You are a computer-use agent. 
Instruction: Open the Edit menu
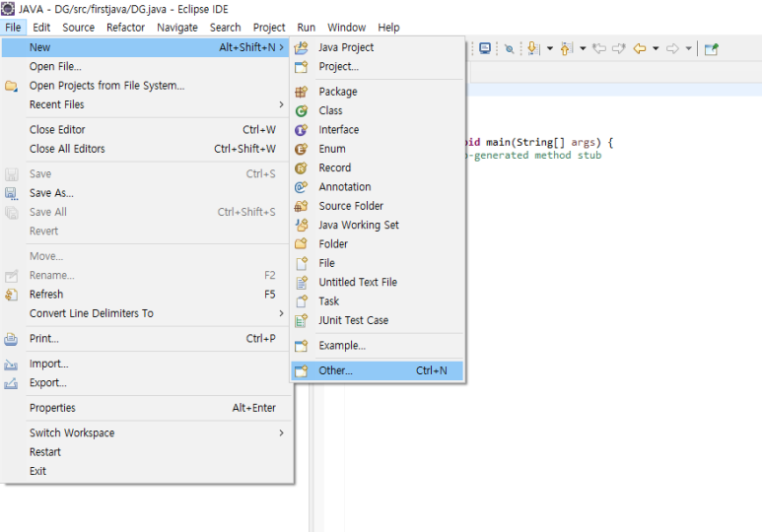(41, 28)
